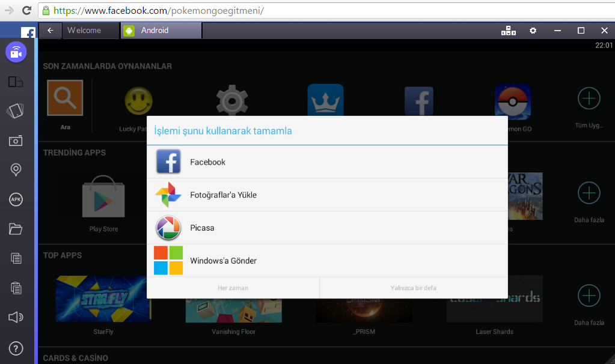Open the StarFly game thumbnail
The image size is (615, 364).
click(103, 299)
